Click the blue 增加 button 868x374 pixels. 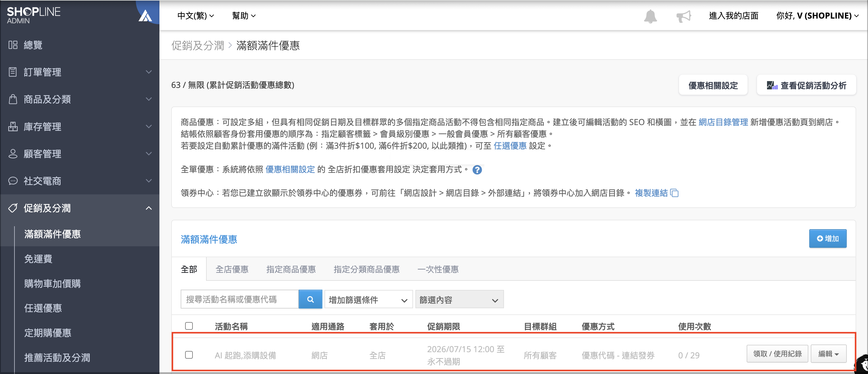828,239
